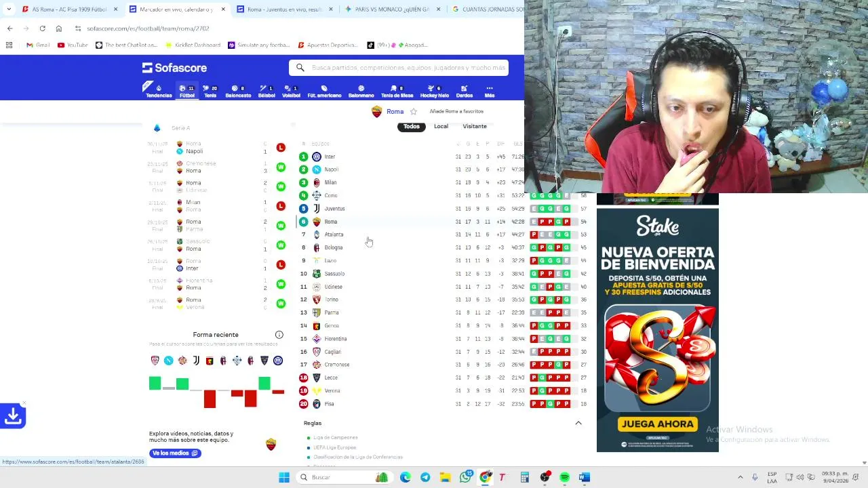Open the Dardos sport category

click(x=465, y=91)
